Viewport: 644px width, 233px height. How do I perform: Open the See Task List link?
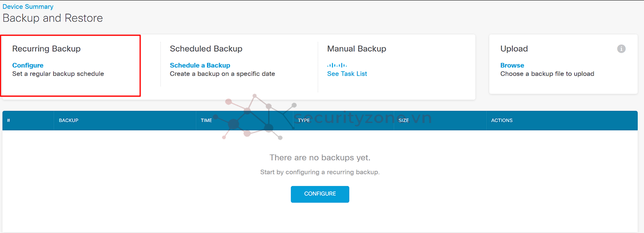(x=347, y=74)
